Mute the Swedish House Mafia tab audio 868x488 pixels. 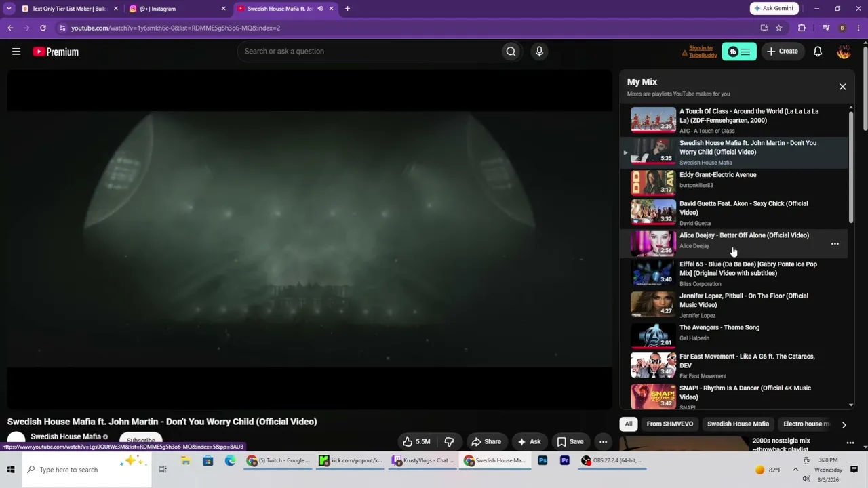pos(320,9)
